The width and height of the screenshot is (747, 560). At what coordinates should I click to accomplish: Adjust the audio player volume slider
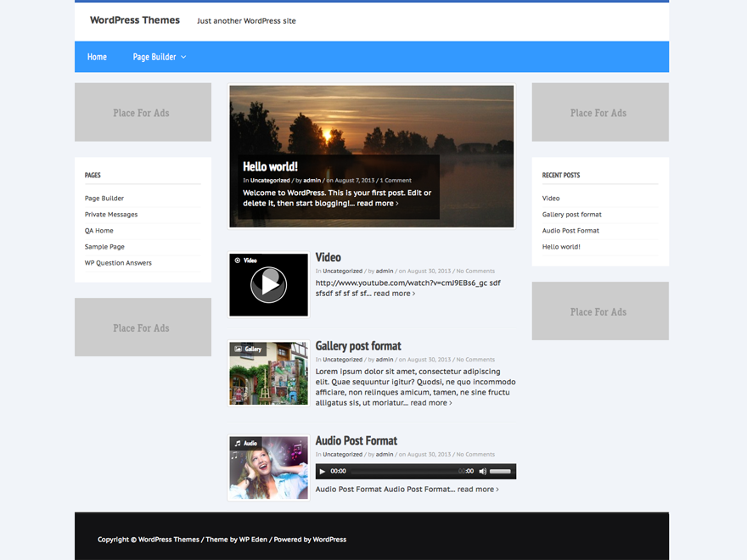pyautogui.click(x=501, y=471)
